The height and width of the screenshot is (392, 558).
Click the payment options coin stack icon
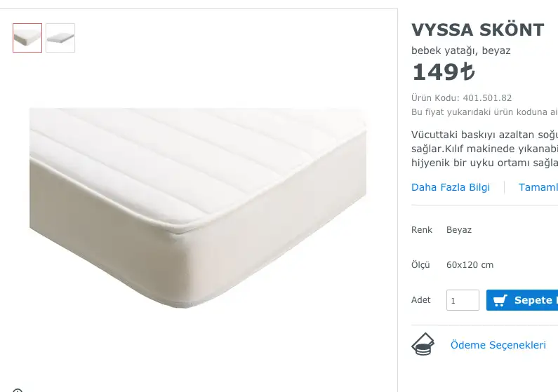pos(423,344)
